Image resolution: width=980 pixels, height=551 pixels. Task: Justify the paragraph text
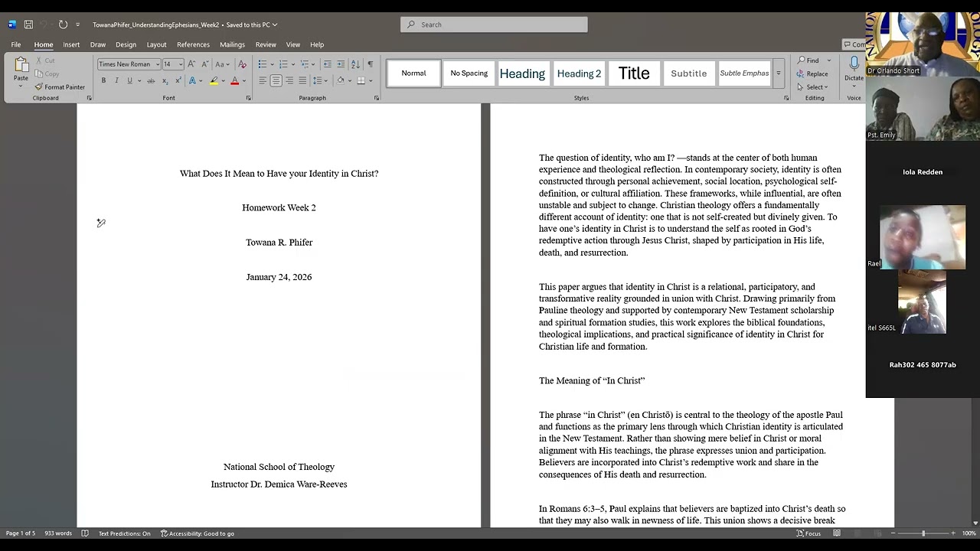tap(302, 81)
